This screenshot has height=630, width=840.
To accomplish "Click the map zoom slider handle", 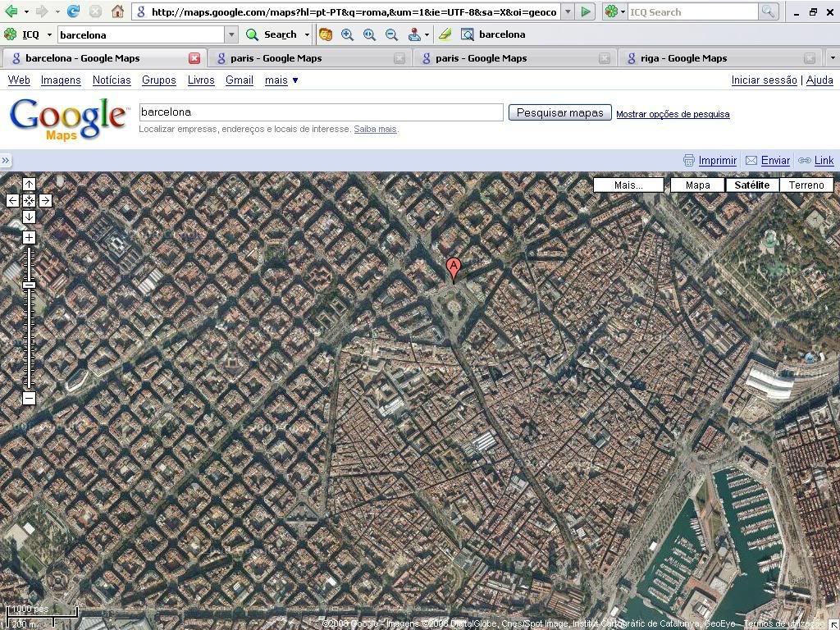I will click(29, 285).
